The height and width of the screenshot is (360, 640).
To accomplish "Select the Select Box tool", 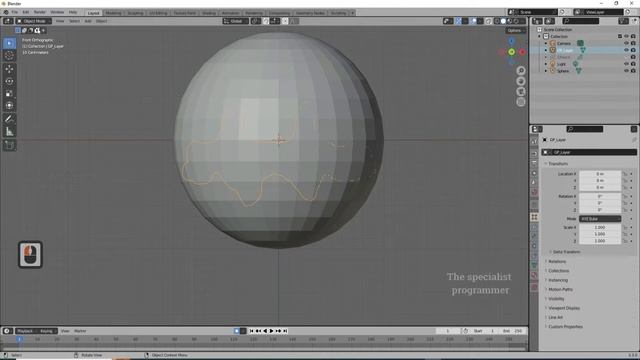I will pyautogui.click(x=9, y=43).
